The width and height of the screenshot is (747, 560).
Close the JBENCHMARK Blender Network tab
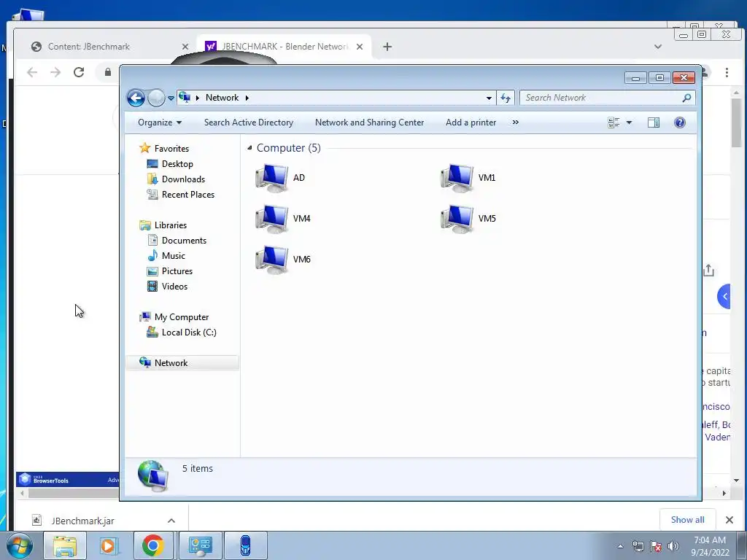(360, 47)
